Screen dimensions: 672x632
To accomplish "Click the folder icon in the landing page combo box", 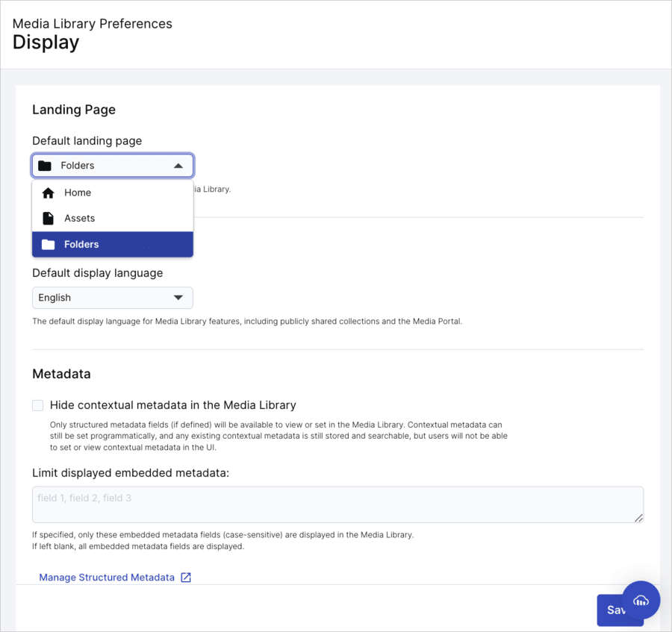I will coord(45,166).
